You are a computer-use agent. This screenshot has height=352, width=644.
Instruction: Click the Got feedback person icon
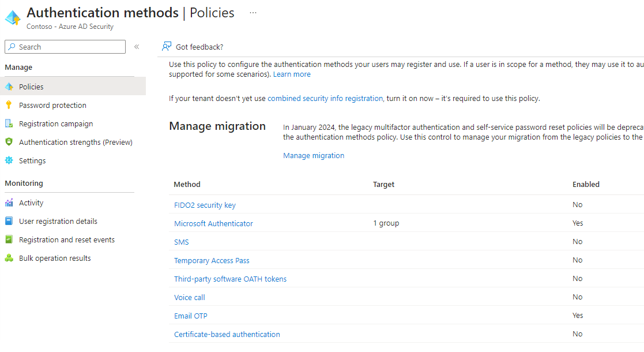point(167,47)
